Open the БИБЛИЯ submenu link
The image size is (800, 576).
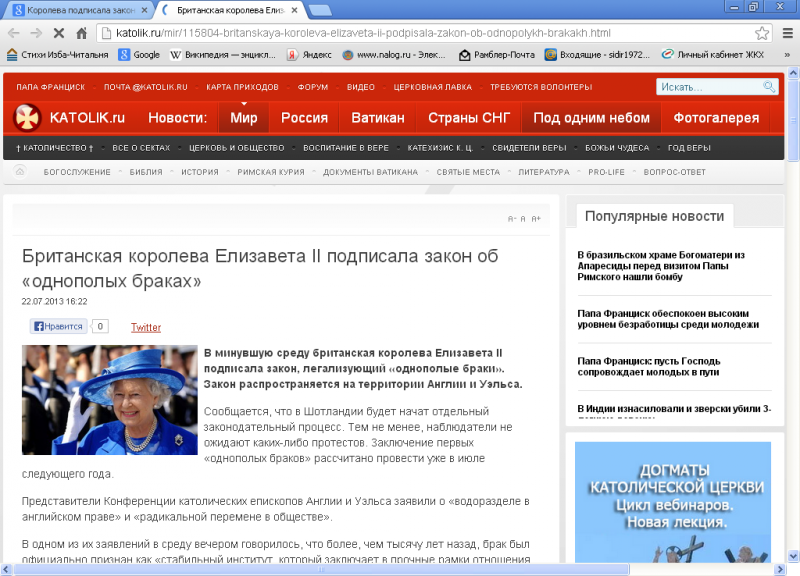(145, 172)
